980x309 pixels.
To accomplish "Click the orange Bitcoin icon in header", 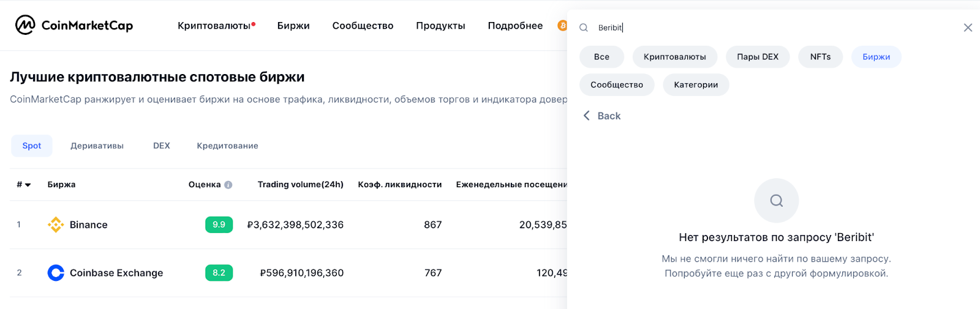I will (562, 26).
